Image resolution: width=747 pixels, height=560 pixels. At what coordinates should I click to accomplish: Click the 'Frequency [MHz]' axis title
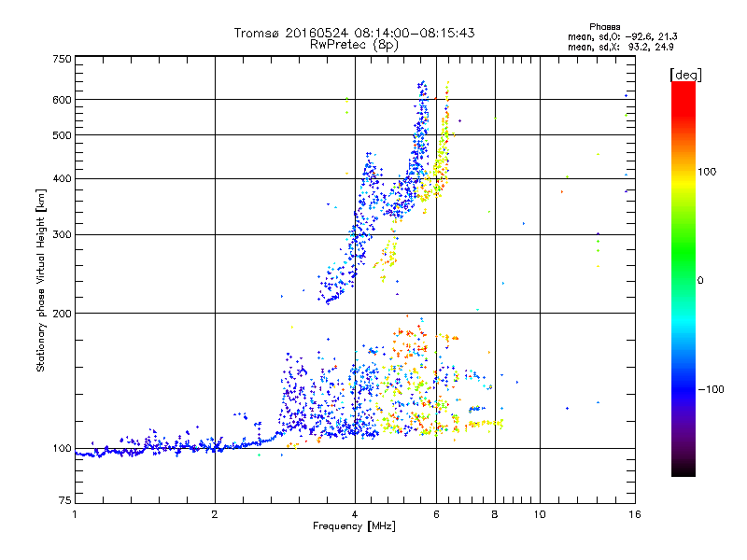(354, 526)
